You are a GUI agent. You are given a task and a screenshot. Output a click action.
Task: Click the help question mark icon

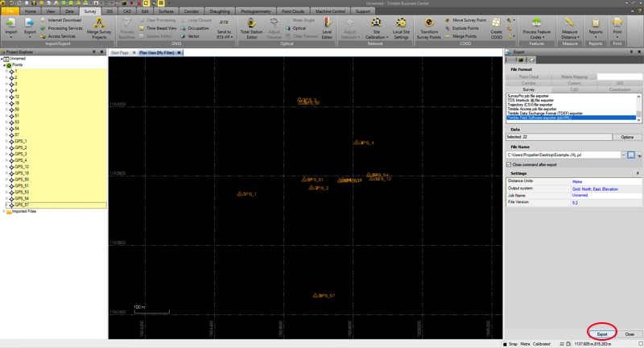[x=638, y=11]
